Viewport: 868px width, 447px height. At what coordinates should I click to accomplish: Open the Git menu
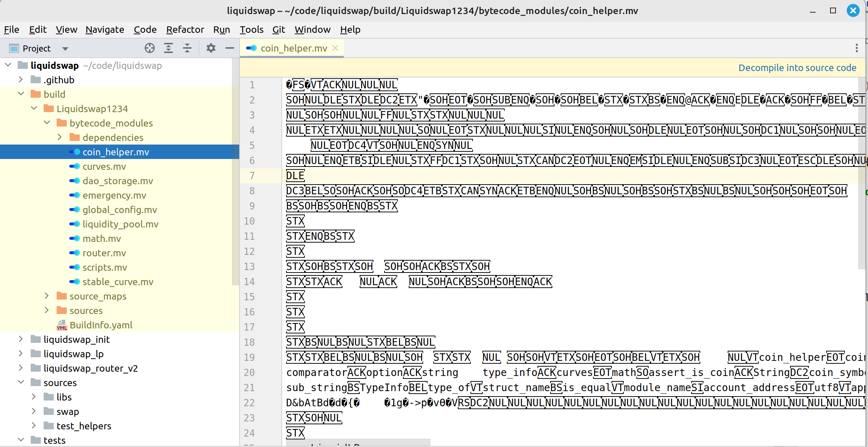coord(279,30)
